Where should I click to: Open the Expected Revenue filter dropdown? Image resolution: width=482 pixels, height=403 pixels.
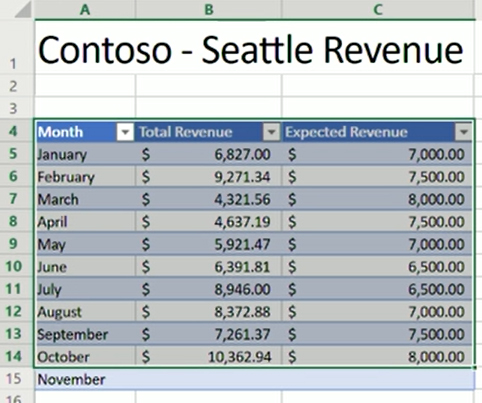[x=463, y=132]
